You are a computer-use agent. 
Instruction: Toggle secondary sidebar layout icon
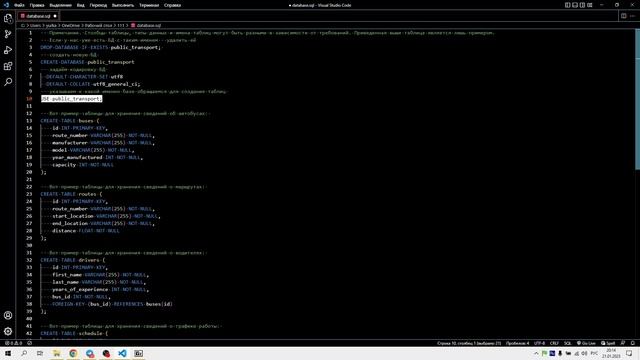tap(582, 5)
